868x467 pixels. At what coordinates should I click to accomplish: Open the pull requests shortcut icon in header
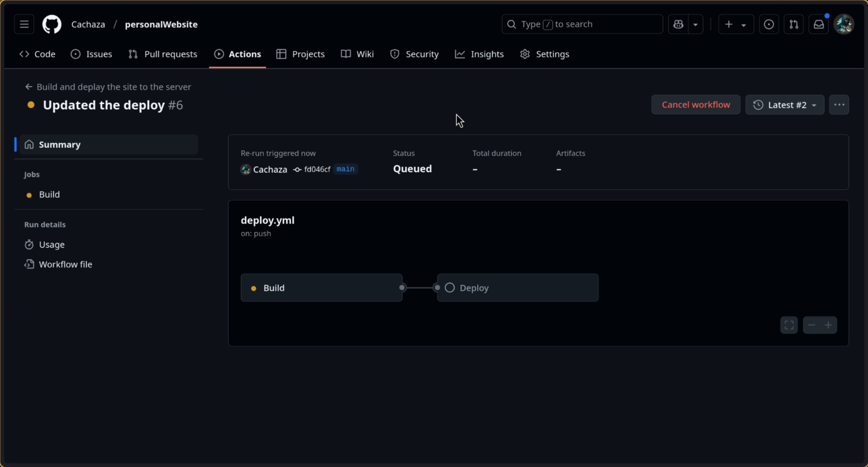coord(794,24)
